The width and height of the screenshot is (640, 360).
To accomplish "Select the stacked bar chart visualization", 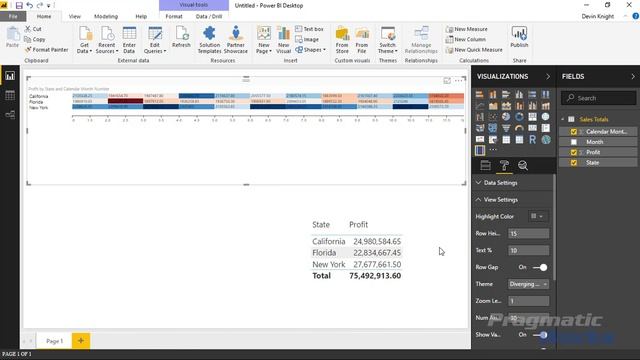I will pos(480,94).
